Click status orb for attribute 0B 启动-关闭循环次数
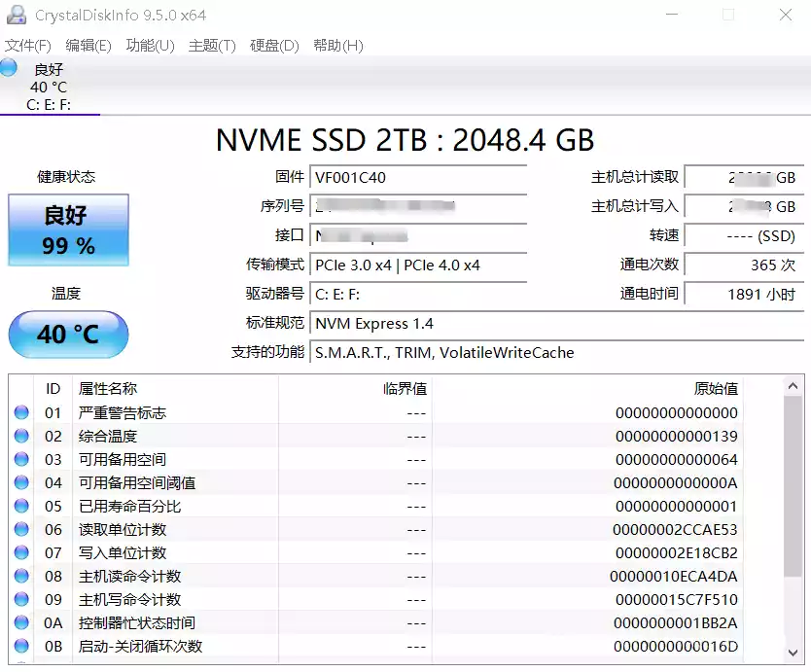 [x=21, y=646]
